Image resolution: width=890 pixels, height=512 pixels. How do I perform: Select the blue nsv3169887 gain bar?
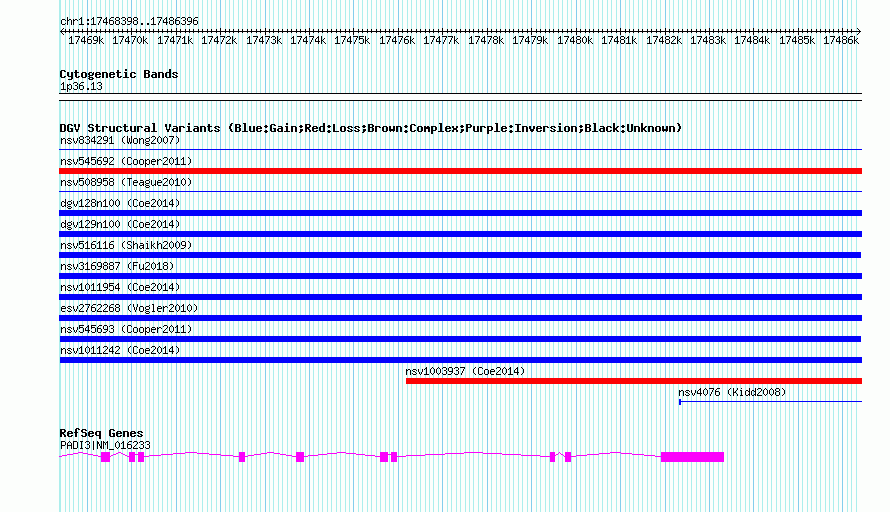[x=460, y=276]
